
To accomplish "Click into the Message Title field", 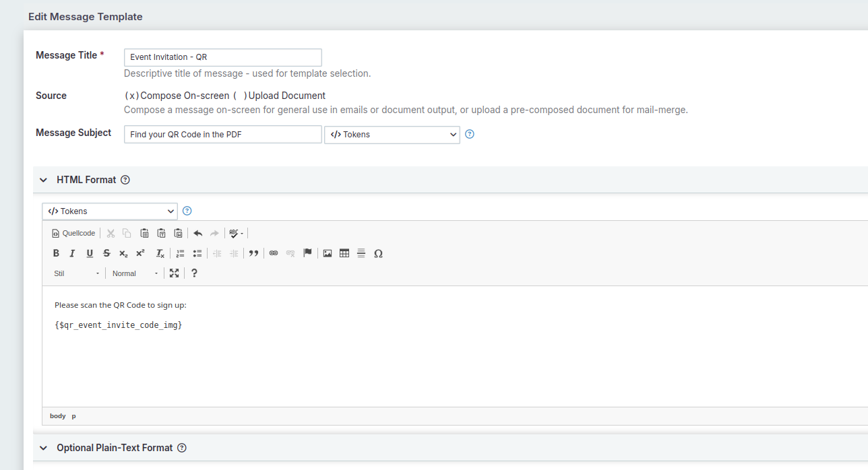I will [222, 57].
